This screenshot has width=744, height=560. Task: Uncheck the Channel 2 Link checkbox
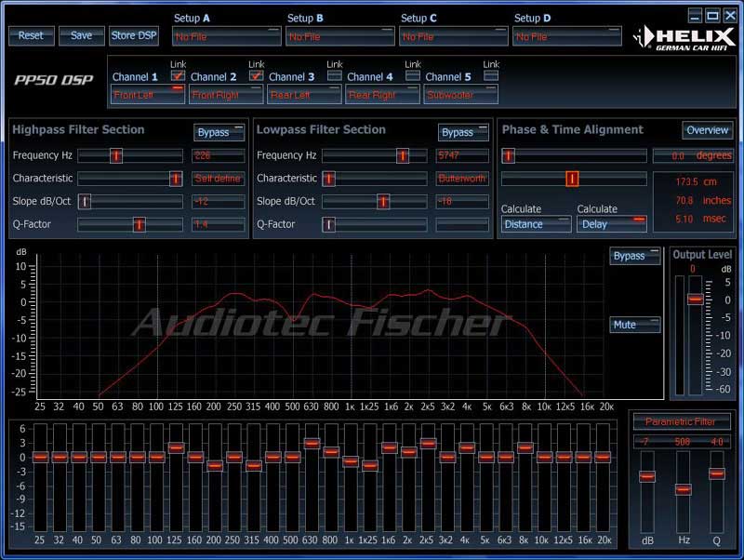coord(257,75)
